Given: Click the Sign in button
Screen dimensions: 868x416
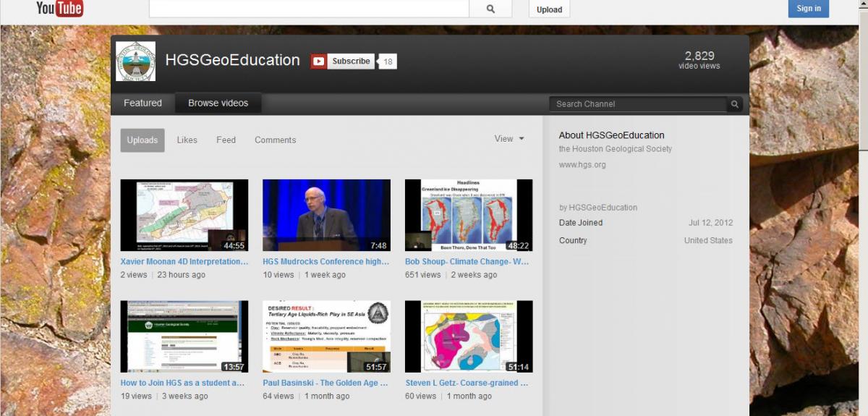Looking at the screenshot, I should (809, 9).
